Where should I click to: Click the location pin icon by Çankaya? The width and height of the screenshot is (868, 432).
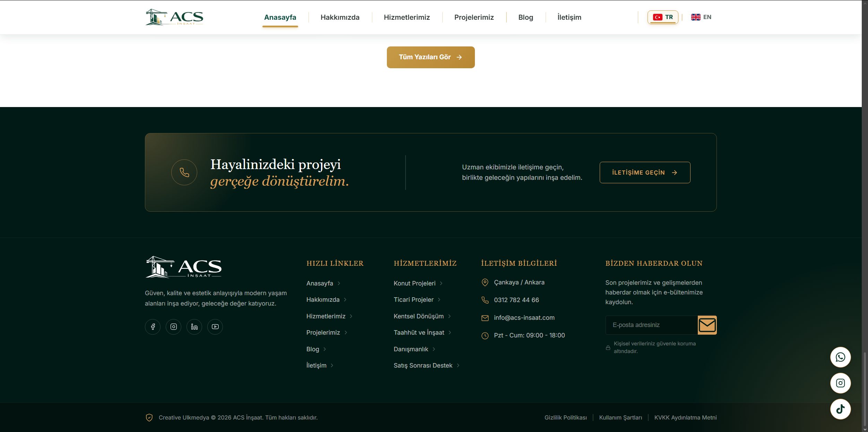pyautogui.click(x=485, y=282)
